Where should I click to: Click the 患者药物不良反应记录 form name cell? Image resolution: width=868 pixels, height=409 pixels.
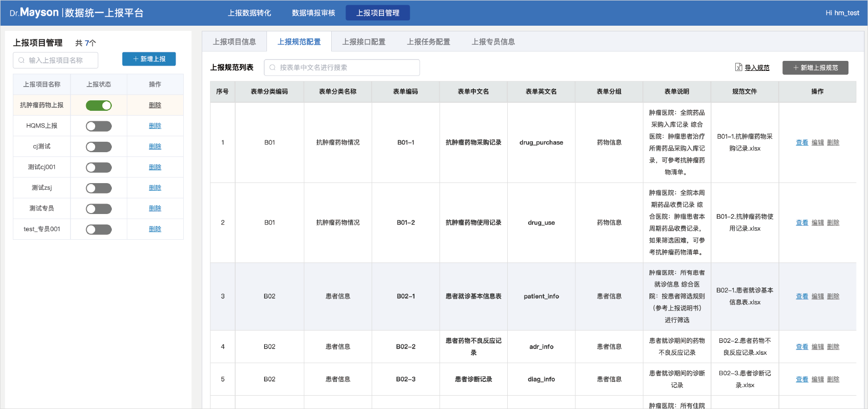[473, 347]
